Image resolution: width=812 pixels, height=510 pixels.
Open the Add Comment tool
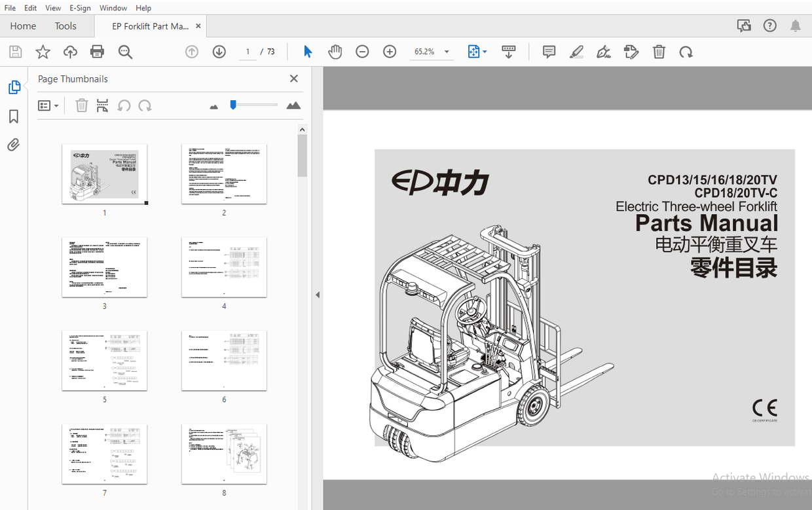(549, 52)
